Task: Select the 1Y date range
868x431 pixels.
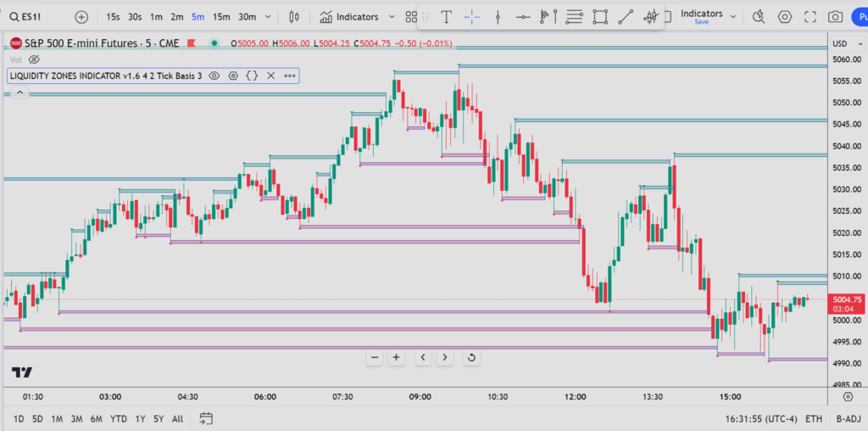Action: tap(140, 419)
